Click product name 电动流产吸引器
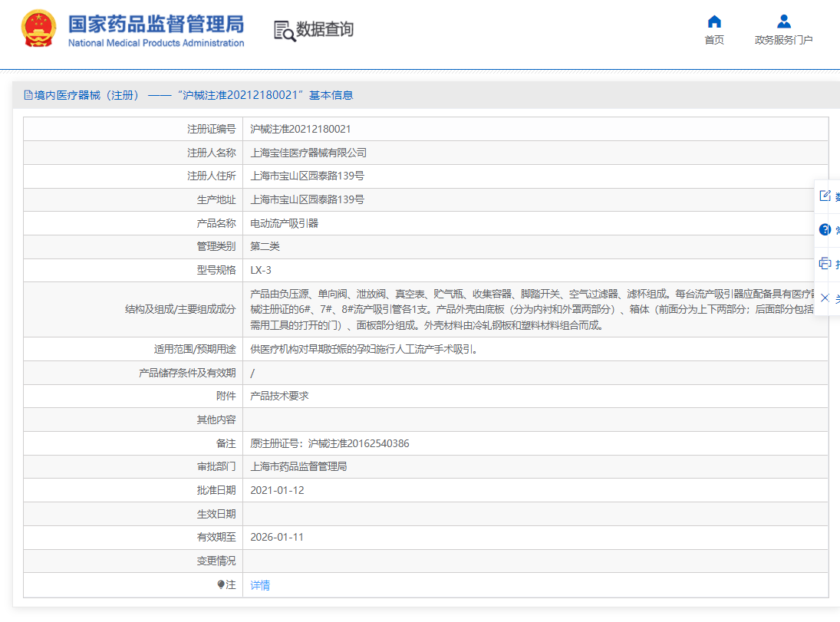The height and width of the screenshot is (622, 840). pos(285,223)
